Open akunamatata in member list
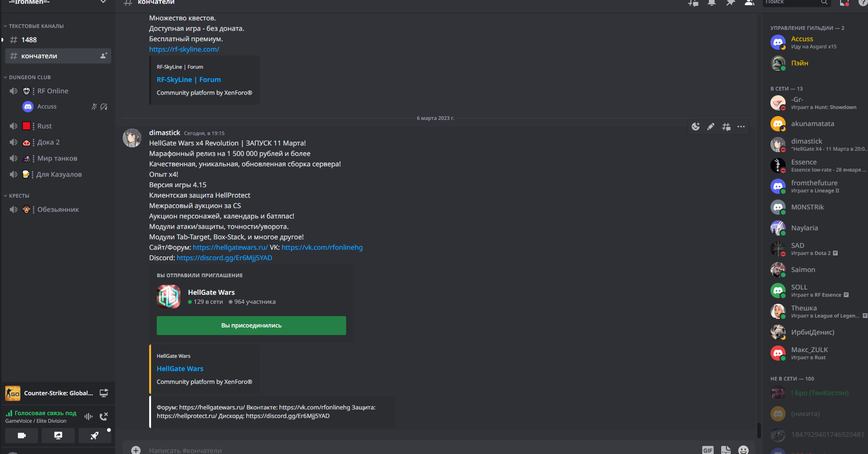This screenshot has height=454, width=868. tap(817, 124)
